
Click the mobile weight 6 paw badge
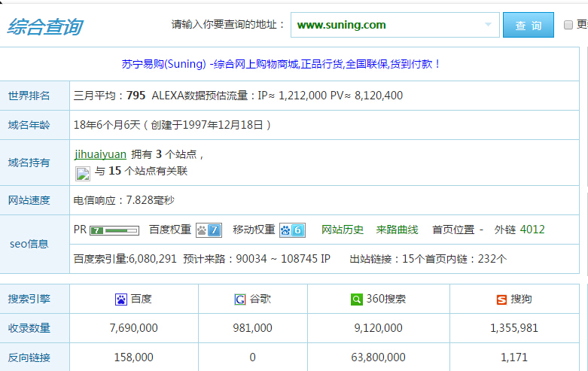tap(293, 230)
